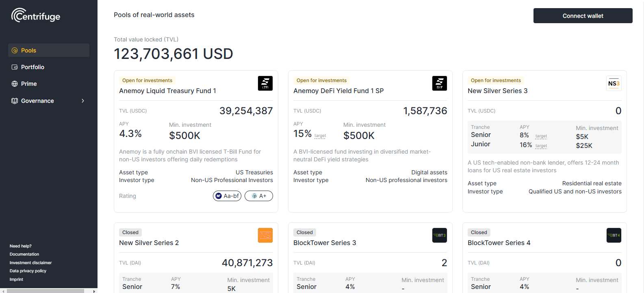Open the Imprint link

[x=16, y=279]
